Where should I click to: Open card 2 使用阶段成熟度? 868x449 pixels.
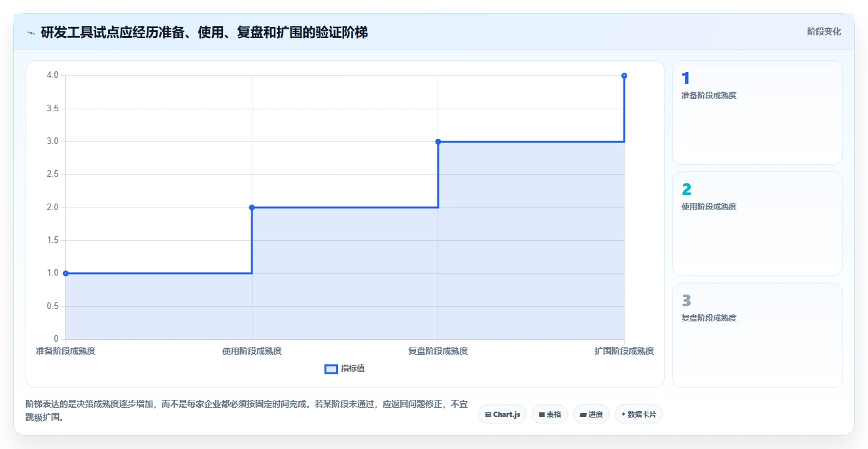(x=757, y=224)
